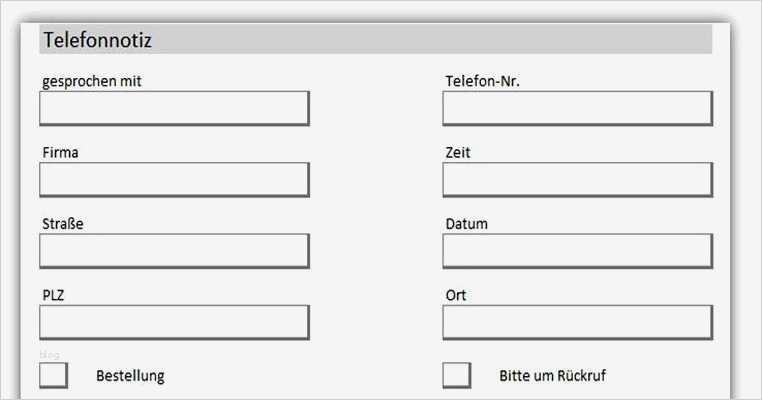This screenshot has height=400, width=762.
Task: Click the 'Ort' field label
Action: (456, 295)
